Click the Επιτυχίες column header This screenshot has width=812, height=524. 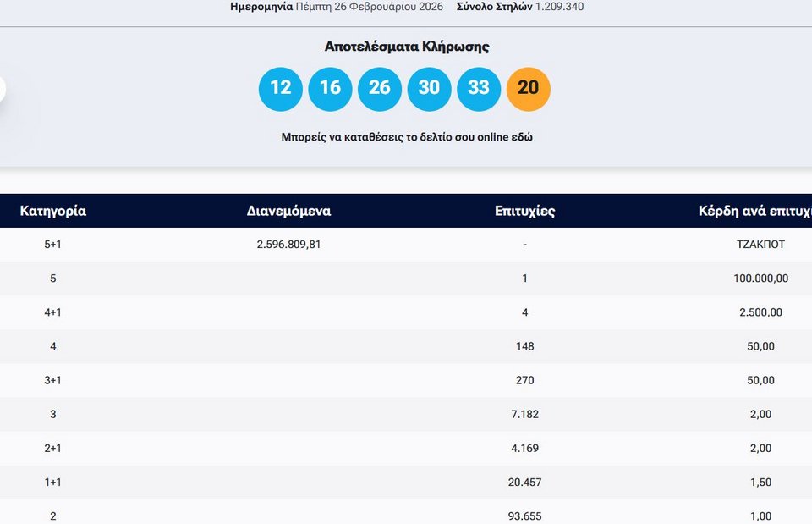point(524,211)
